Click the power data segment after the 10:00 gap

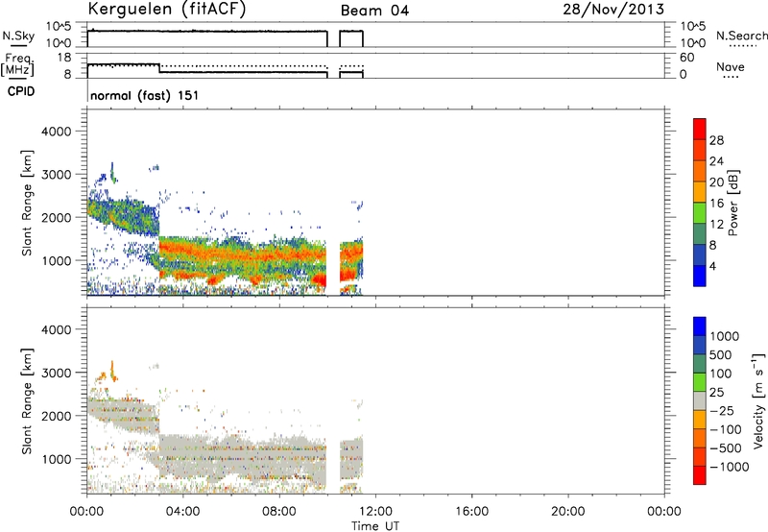[351, 267]
